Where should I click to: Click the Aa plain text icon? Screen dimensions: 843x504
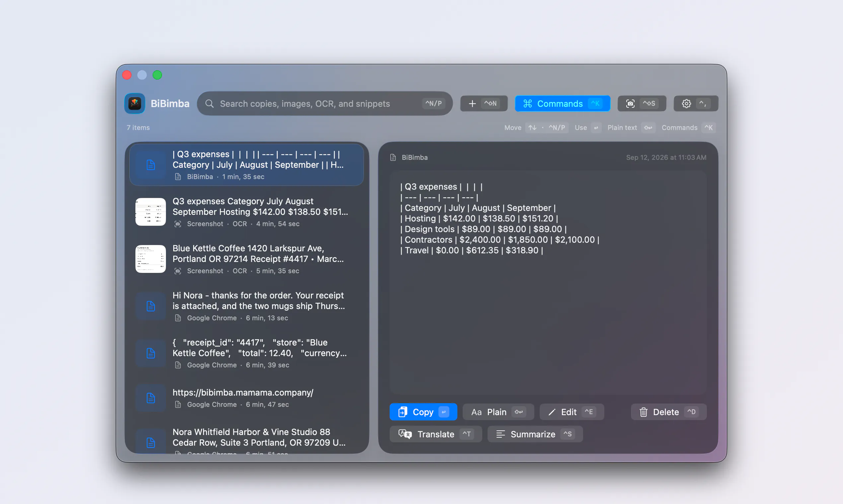point(476,412)
